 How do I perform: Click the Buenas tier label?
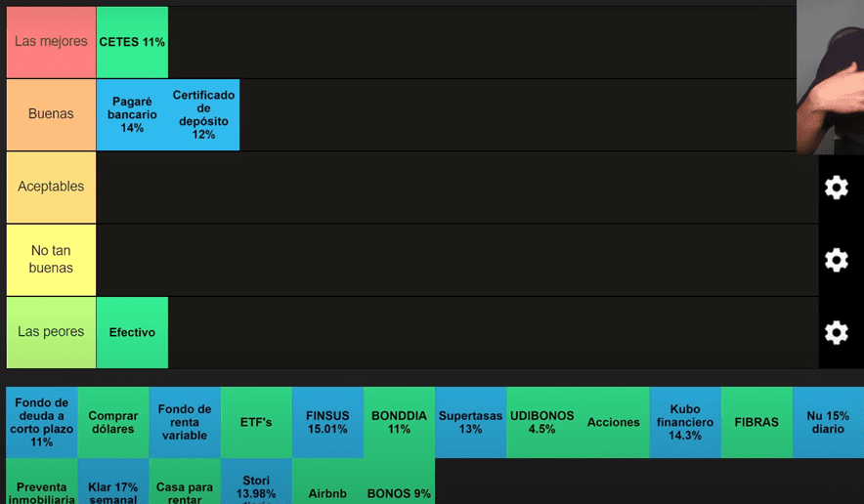(x=51, y=115)
